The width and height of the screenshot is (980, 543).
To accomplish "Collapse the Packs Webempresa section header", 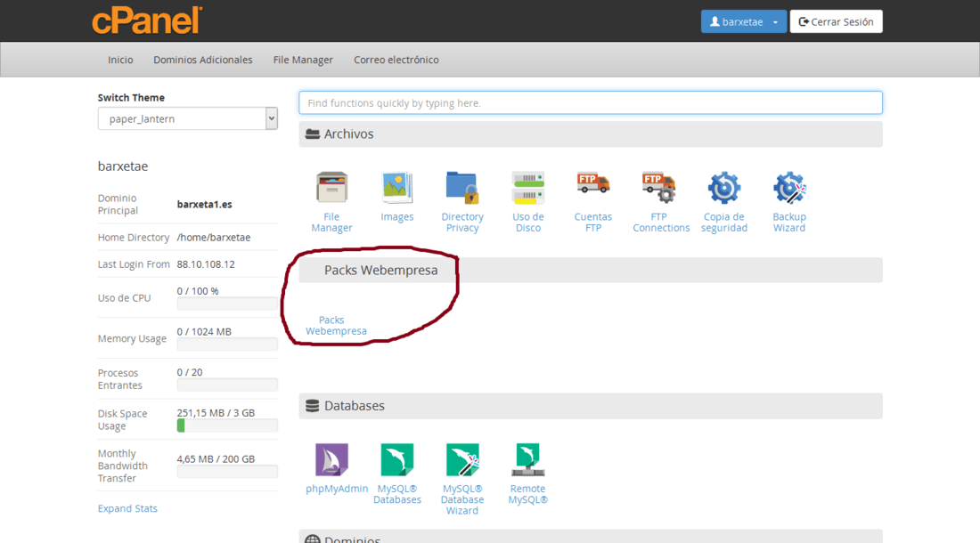I will pos(590,271).
